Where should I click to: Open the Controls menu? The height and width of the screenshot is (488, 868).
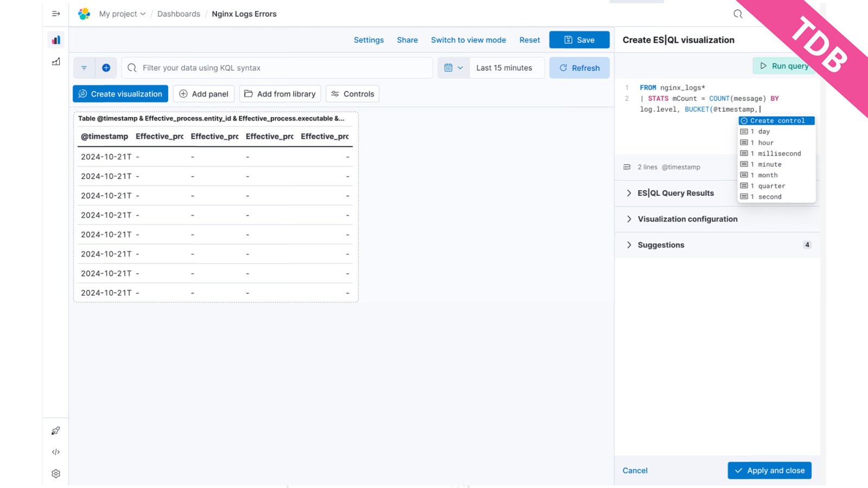[x=353, y=94]
